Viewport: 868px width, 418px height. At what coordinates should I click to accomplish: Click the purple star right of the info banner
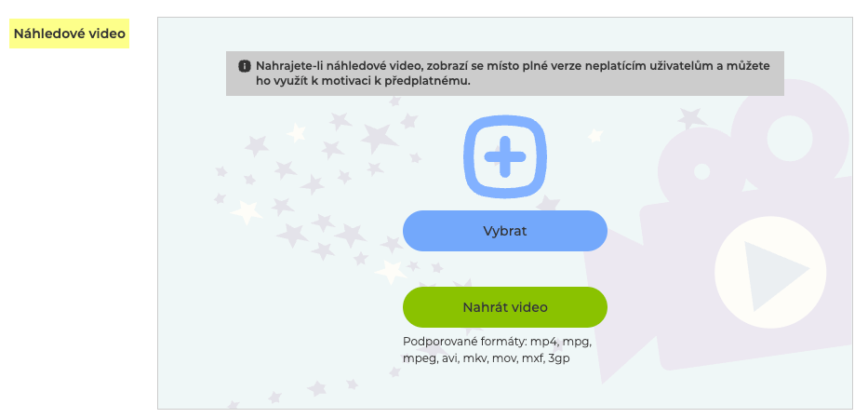689,117
